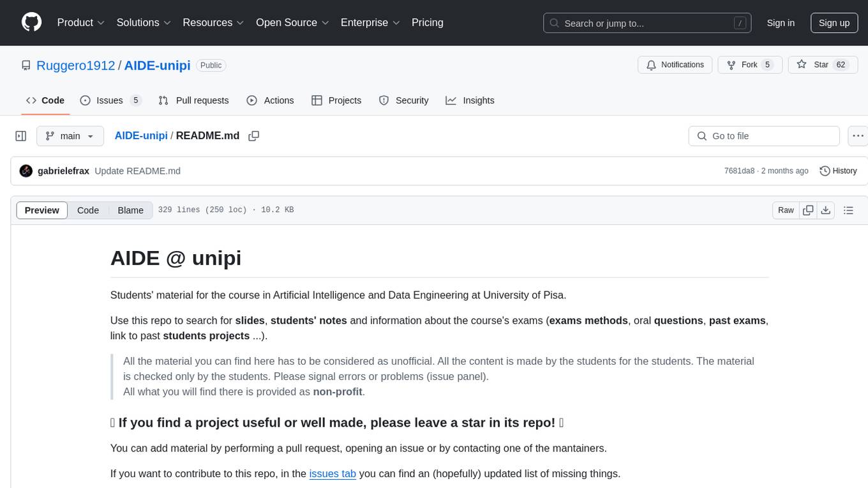This screenshot has height=488, width=868.
Task: Follow the issues tab hyperlink in README
Action: pos(333,473)
